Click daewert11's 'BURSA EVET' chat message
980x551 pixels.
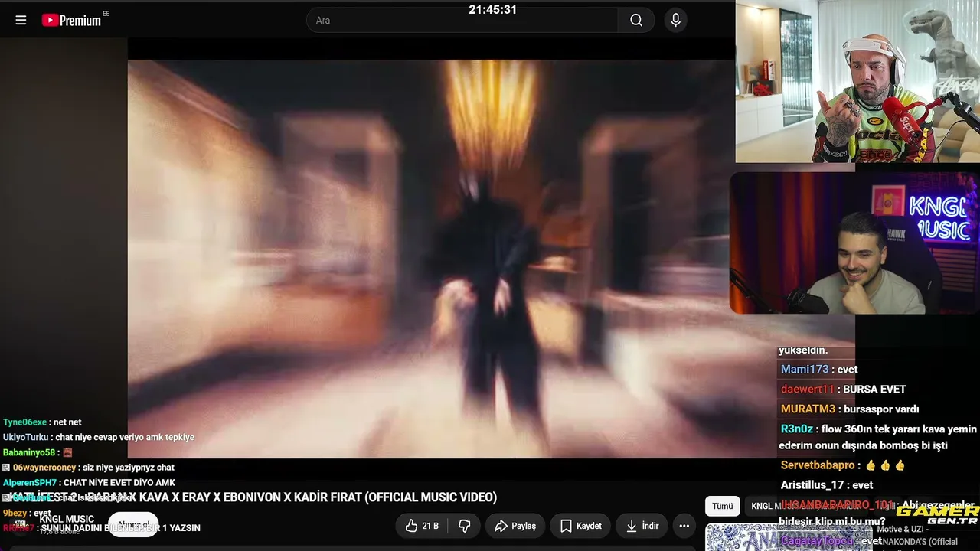coord(843,390)
